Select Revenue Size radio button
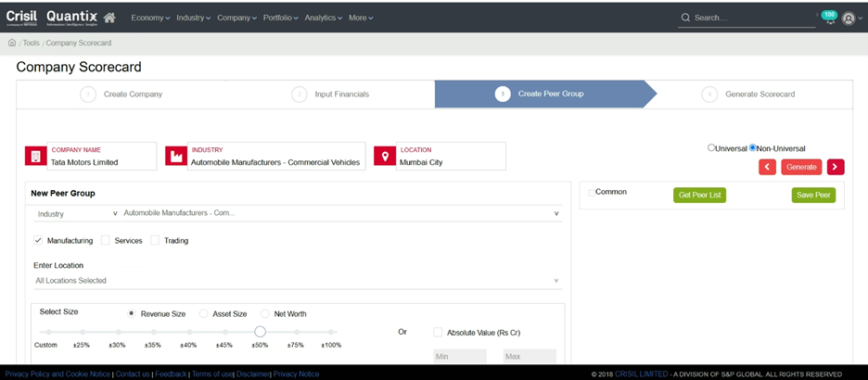The image size is (868, 380). click(x=132, y=313)
